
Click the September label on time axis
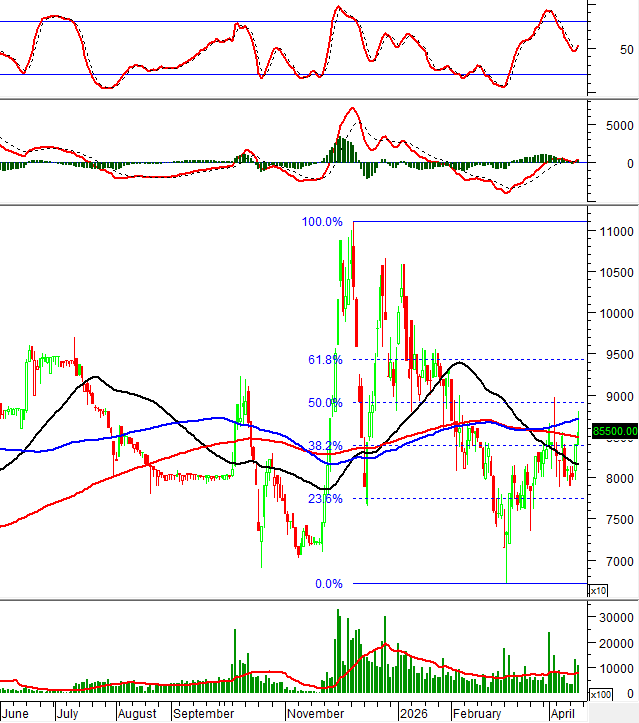(x=202, y=714)
